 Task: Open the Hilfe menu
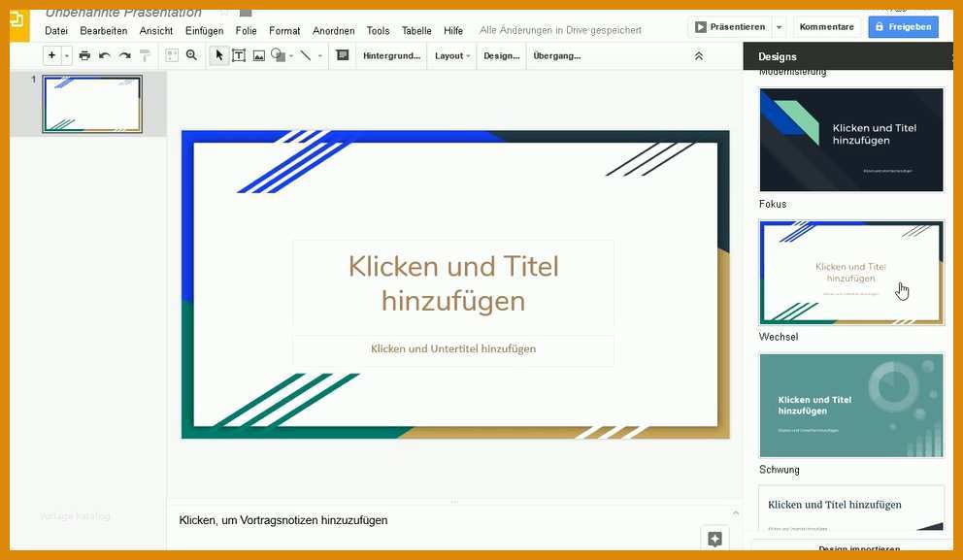point(453,31)
